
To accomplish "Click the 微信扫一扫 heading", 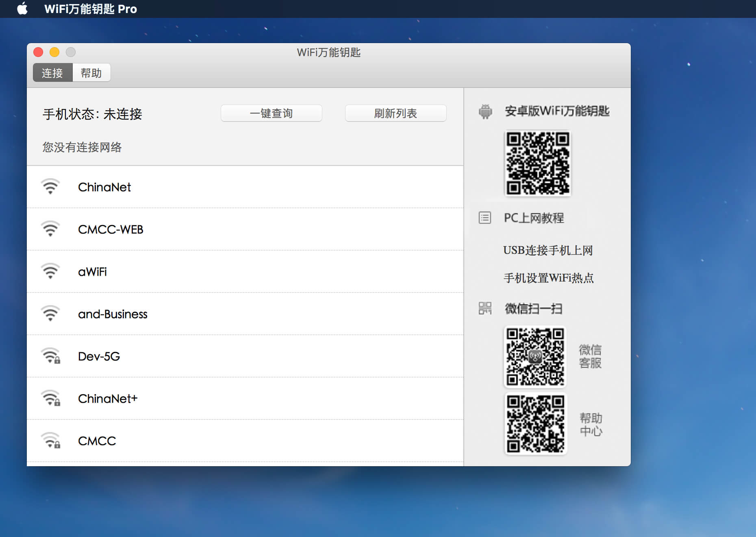I will point(533,309).
